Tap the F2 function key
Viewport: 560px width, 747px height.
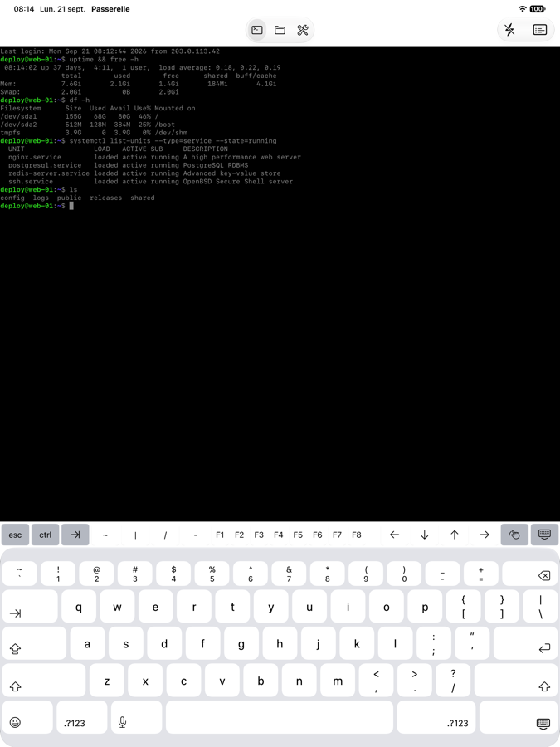[x=240, y=535]
